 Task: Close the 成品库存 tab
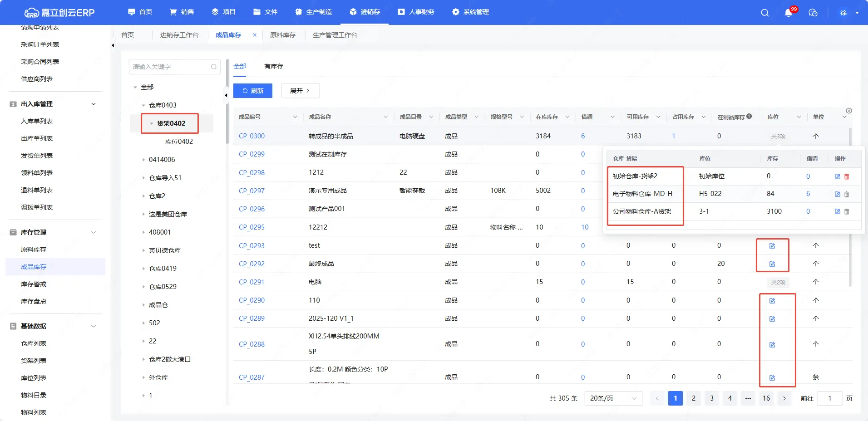[x=255, y=35]
